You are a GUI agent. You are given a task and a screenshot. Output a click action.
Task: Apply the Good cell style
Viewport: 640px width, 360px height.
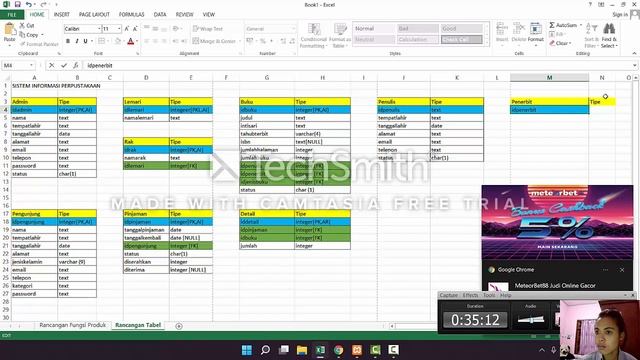coord(461,29)
